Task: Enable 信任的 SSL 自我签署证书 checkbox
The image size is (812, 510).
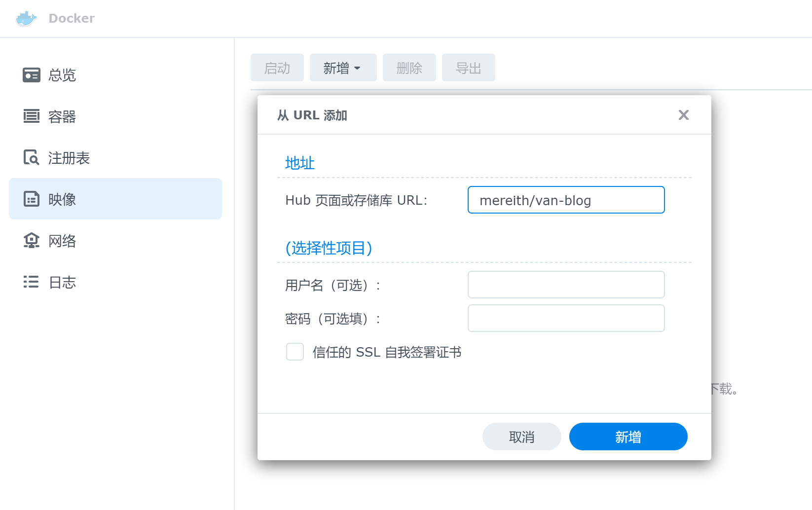Action: [x=295, y=352]
